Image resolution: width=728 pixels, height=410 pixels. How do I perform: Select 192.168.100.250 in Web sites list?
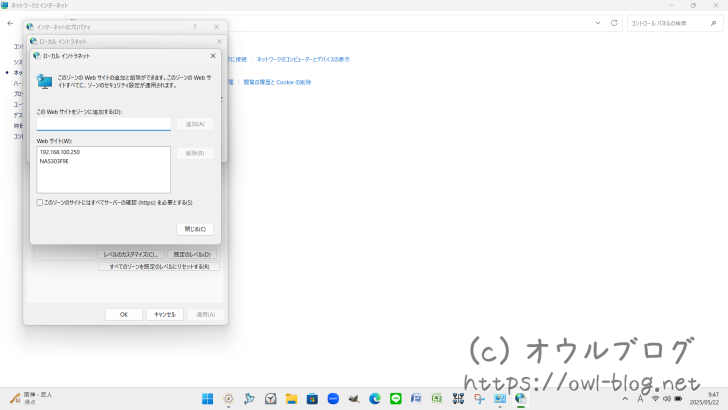60,152
